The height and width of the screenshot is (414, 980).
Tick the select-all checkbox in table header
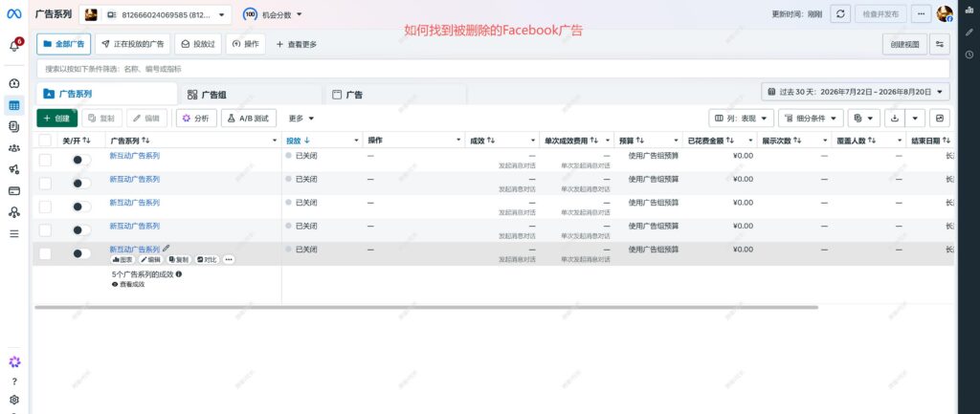45,141
